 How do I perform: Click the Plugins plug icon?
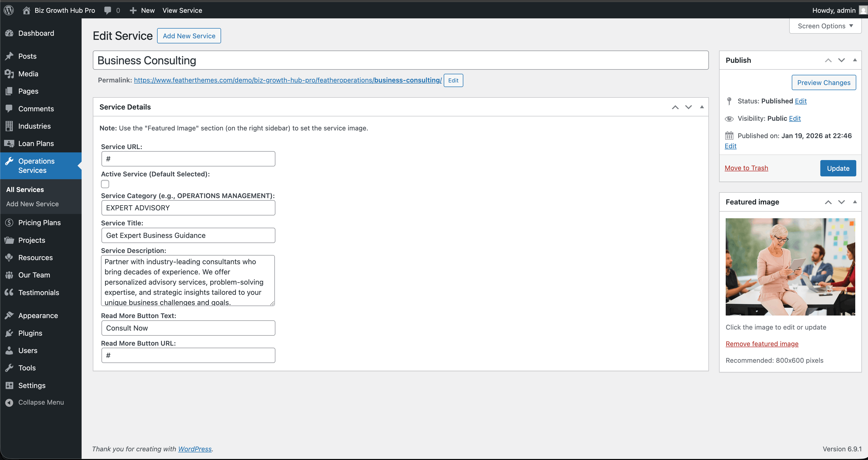9,333
